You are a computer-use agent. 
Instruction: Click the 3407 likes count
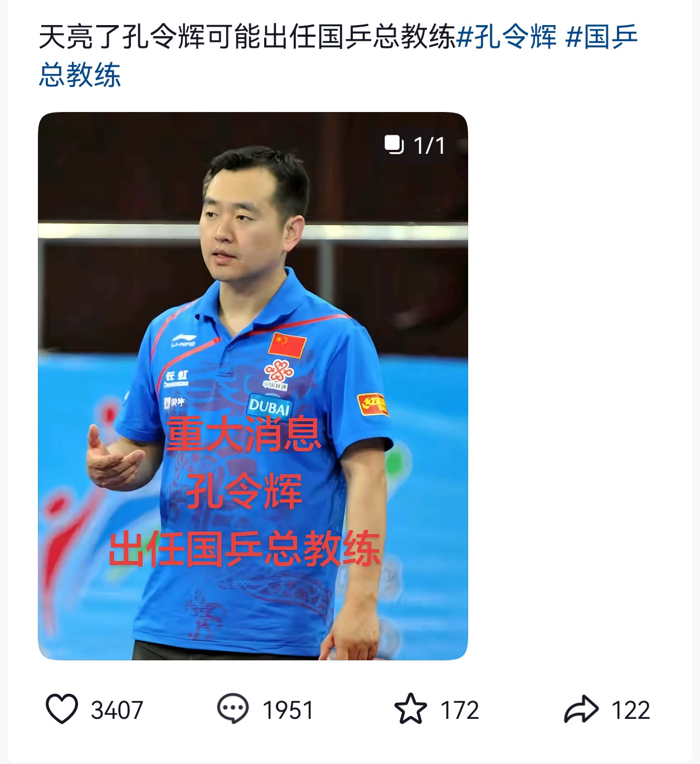click(x=117, y=711)
